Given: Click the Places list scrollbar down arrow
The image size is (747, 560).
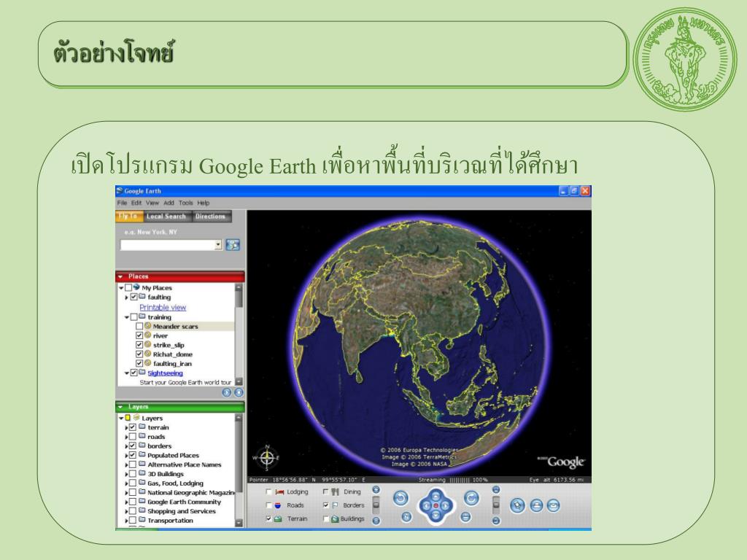Looking at the screenshot, I should click(x=239, y=381).
